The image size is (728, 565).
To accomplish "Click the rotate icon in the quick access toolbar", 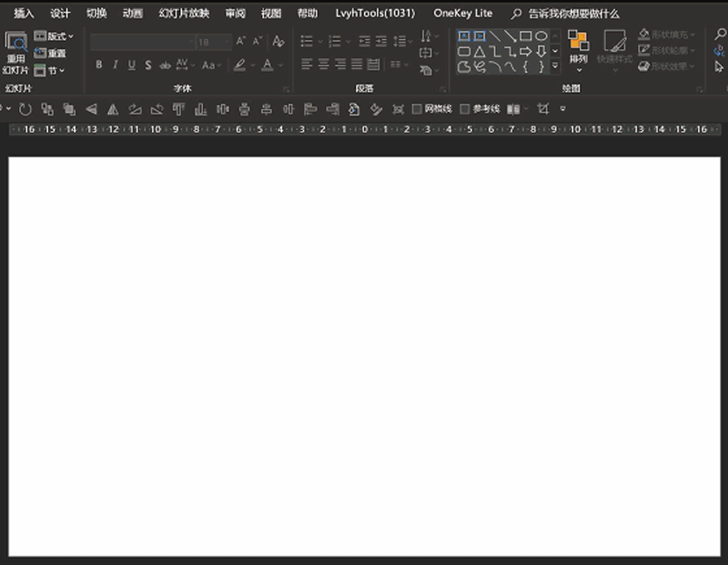I will pos(25,109).
